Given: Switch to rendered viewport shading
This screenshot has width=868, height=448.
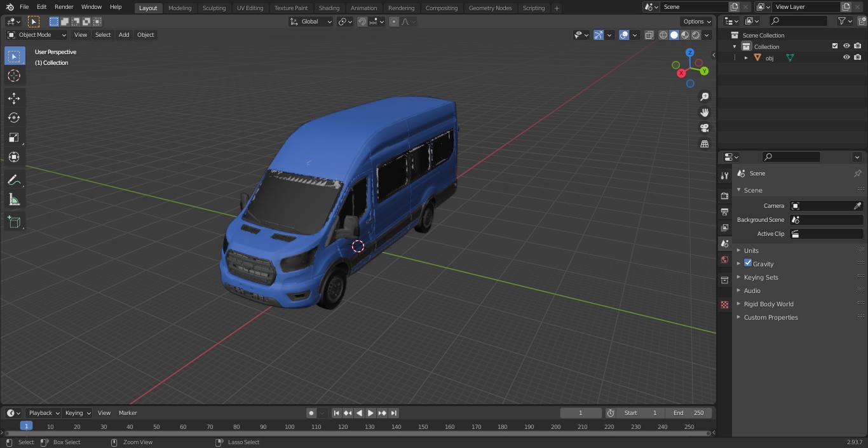Looking at the screenshot, I should 696,35.
